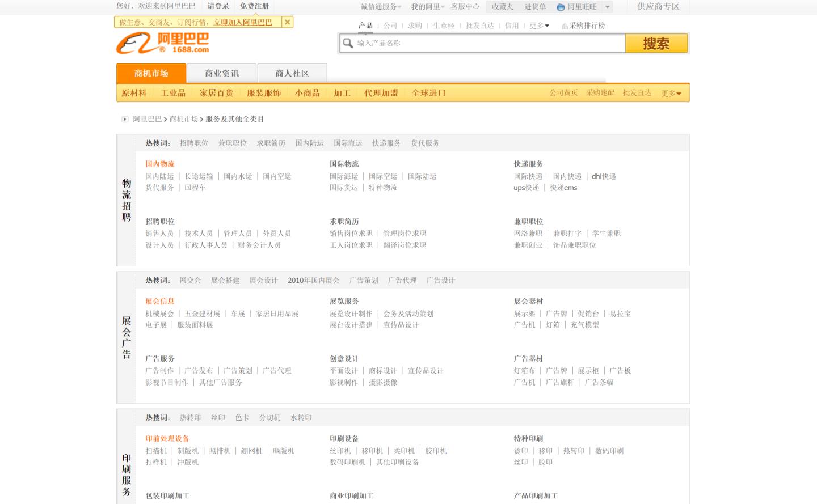817x504 pixels.
Task: Switch to the 商人社区 tab
Action: point(292,73)
